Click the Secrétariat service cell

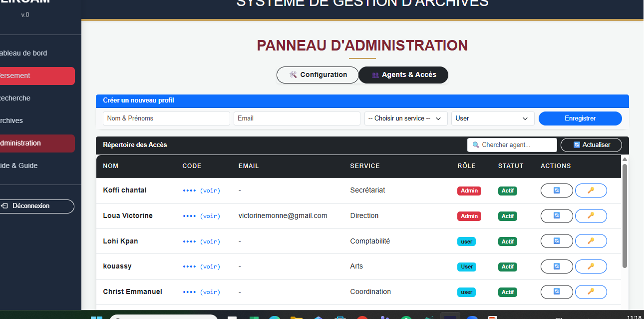(367, 190)
